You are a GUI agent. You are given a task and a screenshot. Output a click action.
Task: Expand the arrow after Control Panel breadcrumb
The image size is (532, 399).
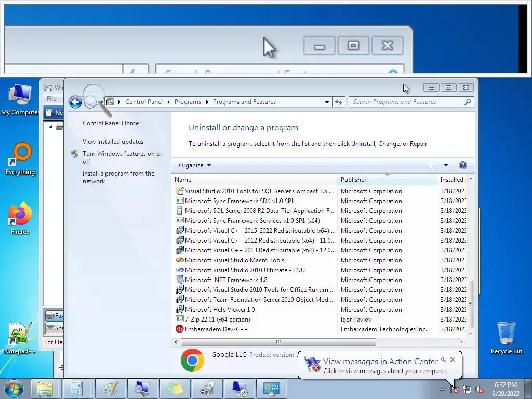click(169, 102)
